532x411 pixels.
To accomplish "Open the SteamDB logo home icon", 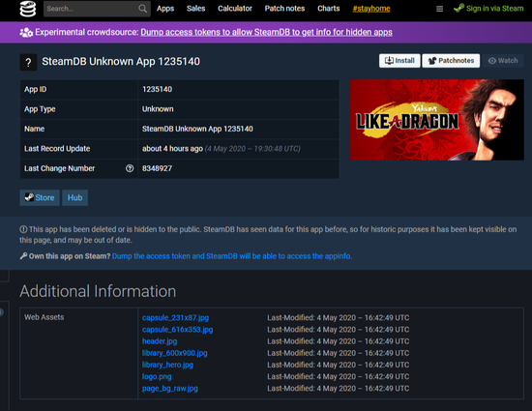I will 28,9.
